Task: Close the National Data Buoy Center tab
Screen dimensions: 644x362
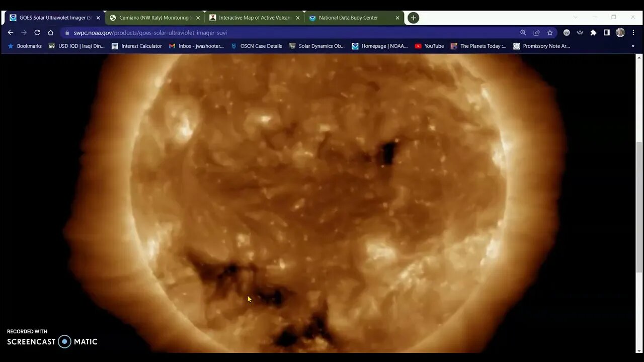Action: tap(397, 18)
